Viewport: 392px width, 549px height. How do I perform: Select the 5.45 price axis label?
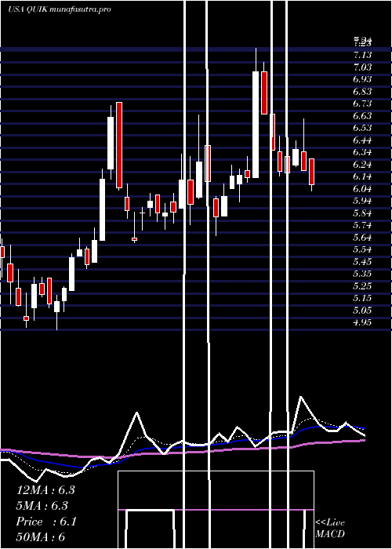[362, 261]
